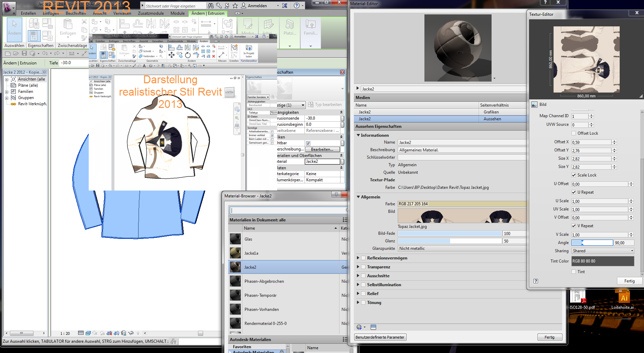This screenshot has height=353, width=644.
Task: Click the Bild image icon in Textur-Editor
Action: (x=534, y=105)
